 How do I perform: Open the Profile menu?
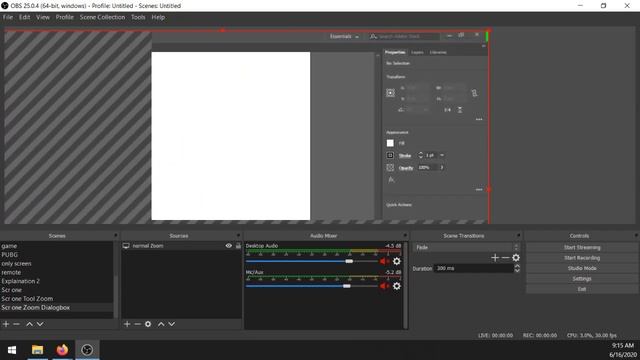(x=64, y=17)
